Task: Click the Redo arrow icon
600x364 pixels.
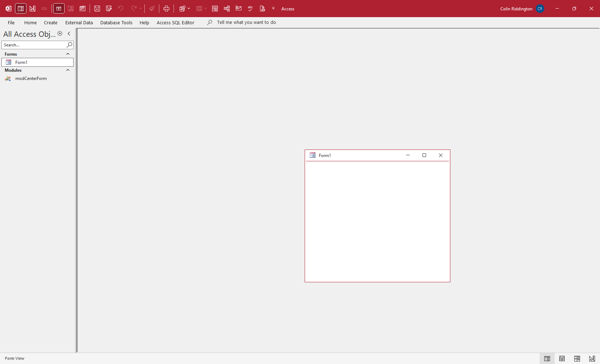Action: tap(134, 9)
